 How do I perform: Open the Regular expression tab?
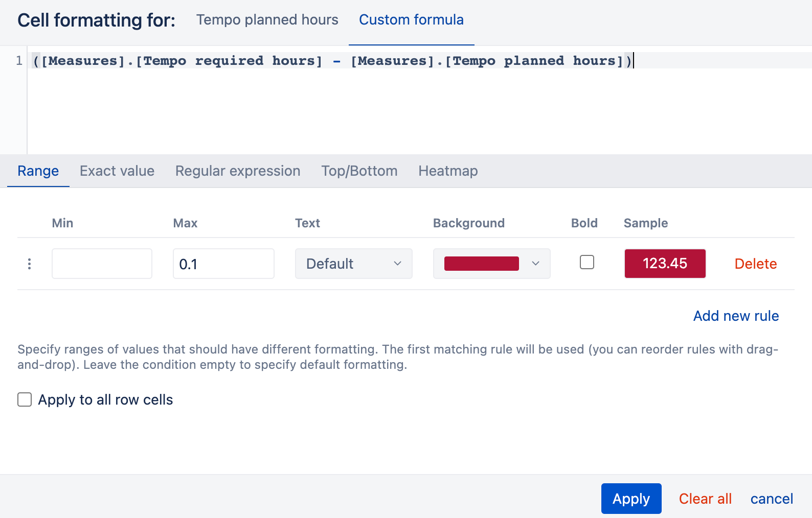pyautogui.click(x=238, y=171)
